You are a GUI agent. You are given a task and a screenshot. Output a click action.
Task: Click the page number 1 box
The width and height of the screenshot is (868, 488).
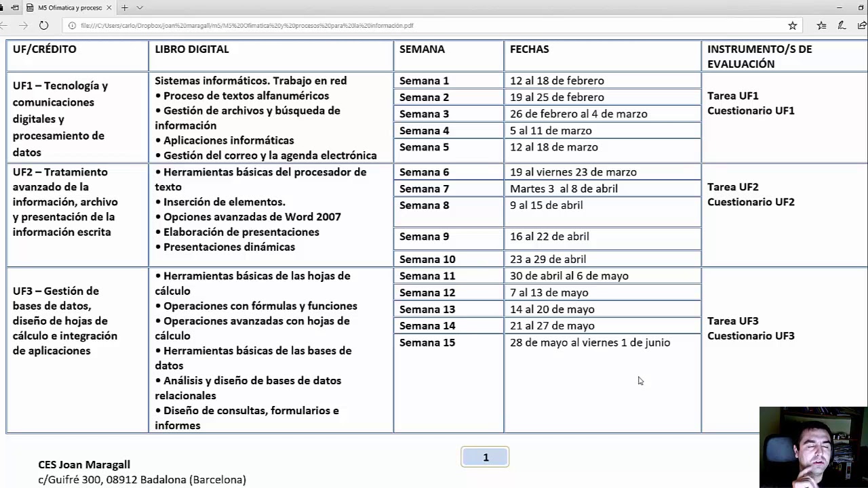coord(485,457)
